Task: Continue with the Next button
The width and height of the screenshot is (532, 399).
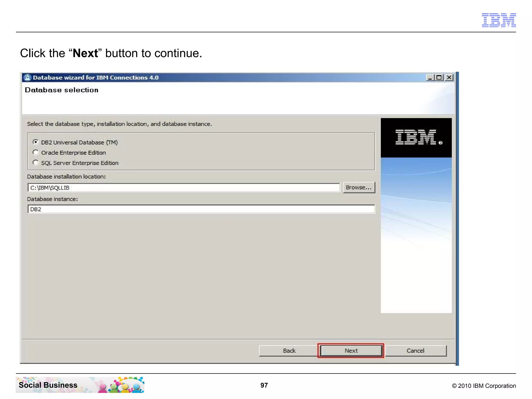Action: (x=351, y=351)
